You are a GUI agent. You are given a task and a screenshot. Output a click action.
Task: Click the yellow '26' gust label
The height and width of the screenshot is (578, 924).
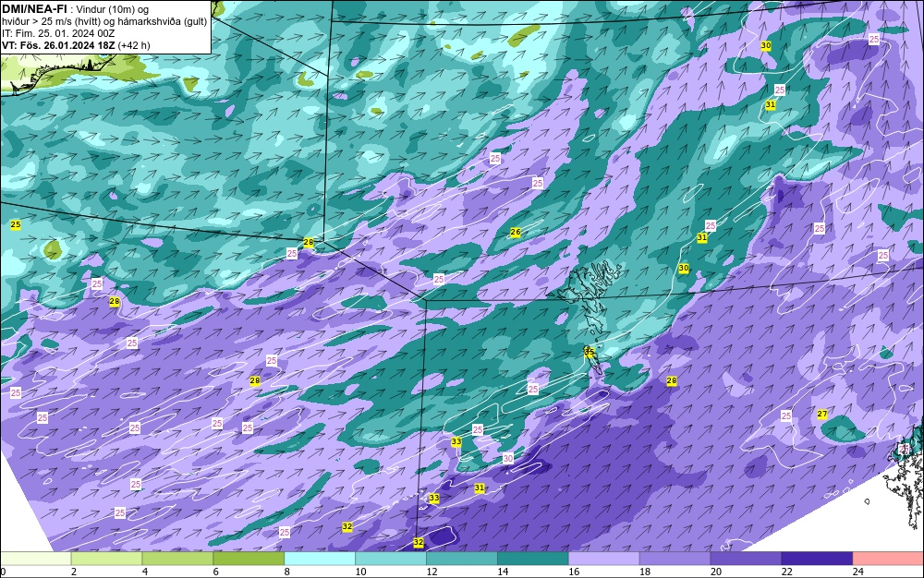tap(515, 233)
